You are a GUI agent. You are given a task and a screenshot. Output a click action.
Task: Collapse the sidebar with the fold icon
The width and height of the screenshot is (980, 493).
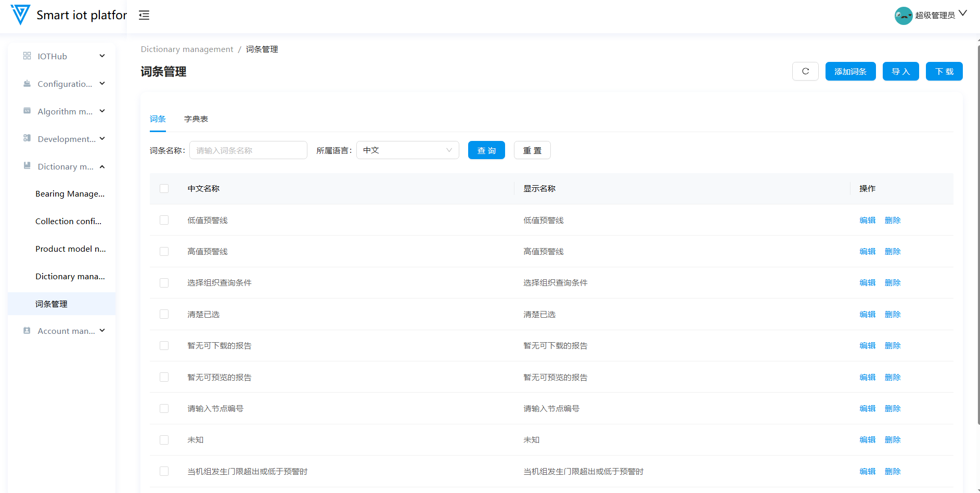[144, 15]
